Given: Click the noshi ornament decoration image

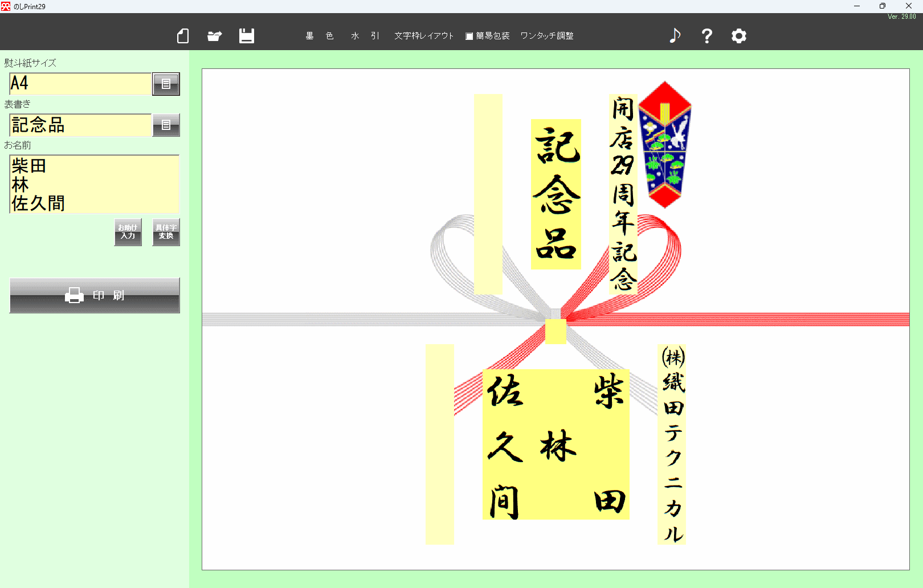Looking at the screenshot, I should pos(664,144).
